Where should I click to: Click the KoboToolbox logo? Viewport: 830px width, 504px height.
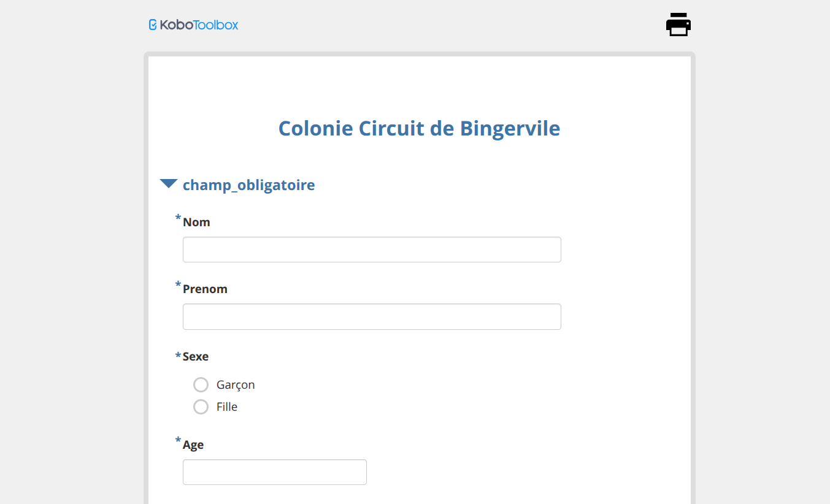tap(193, 25)
